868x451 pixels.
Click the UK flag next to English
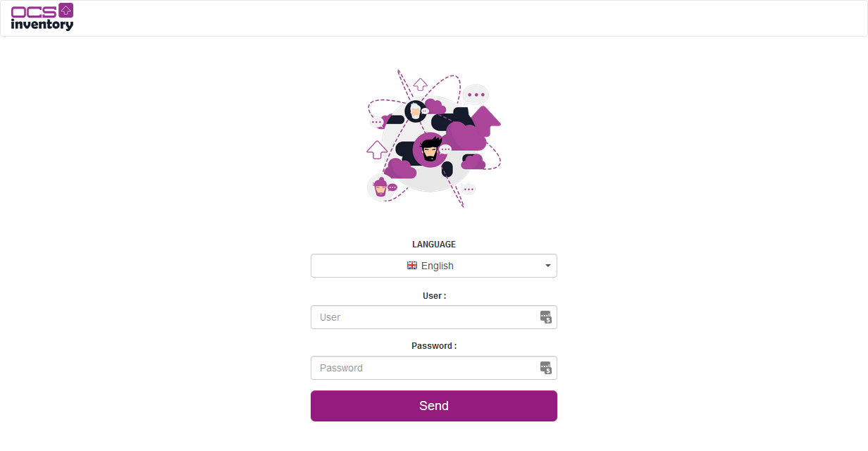click(x=412, y=266)
